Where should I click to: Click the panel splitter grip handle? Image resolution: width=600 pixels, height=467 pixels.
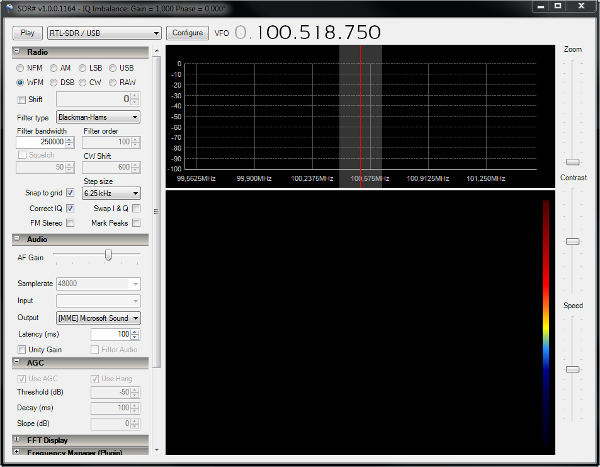(x=156, y=211)
